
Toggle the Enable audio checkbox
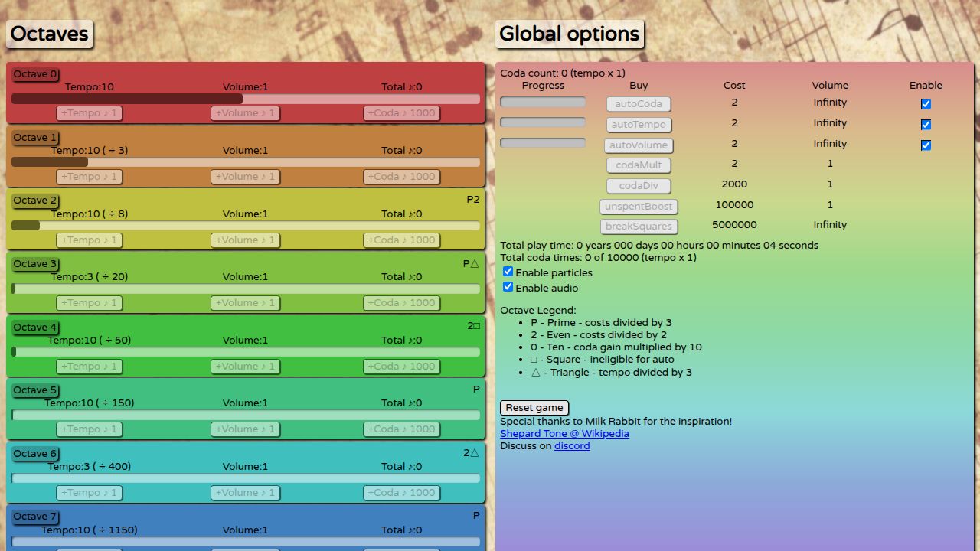click(508, 287)
